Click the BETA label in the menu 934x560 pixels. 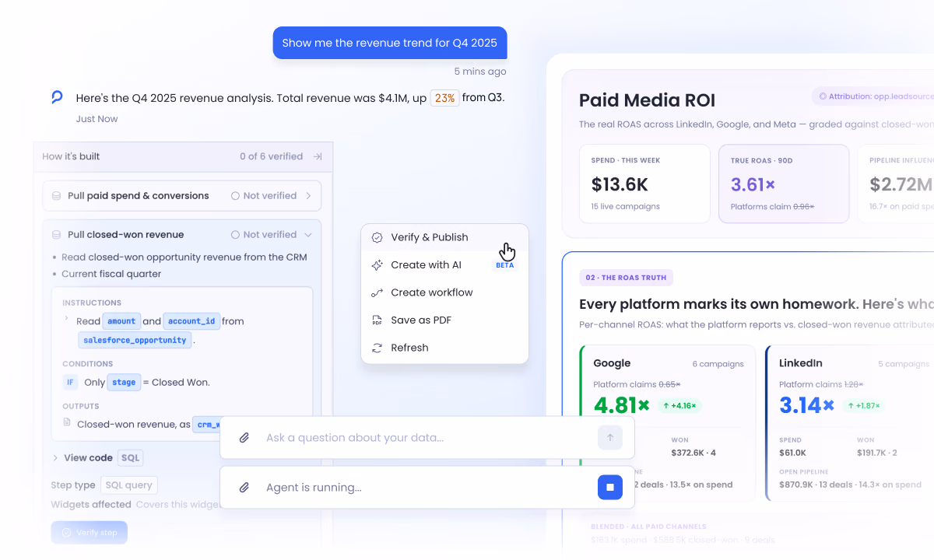point(505,265)
